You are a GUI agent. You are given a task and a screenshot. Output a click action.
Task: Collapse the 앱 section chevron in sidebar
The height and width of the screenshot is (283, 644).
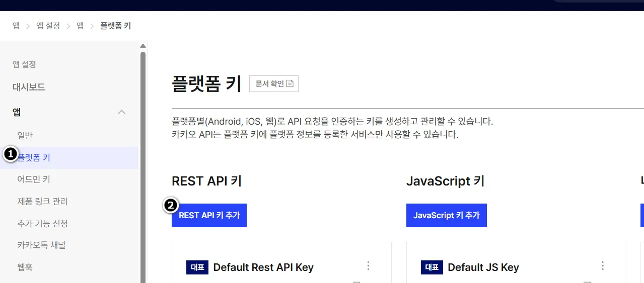coord(121,112)
